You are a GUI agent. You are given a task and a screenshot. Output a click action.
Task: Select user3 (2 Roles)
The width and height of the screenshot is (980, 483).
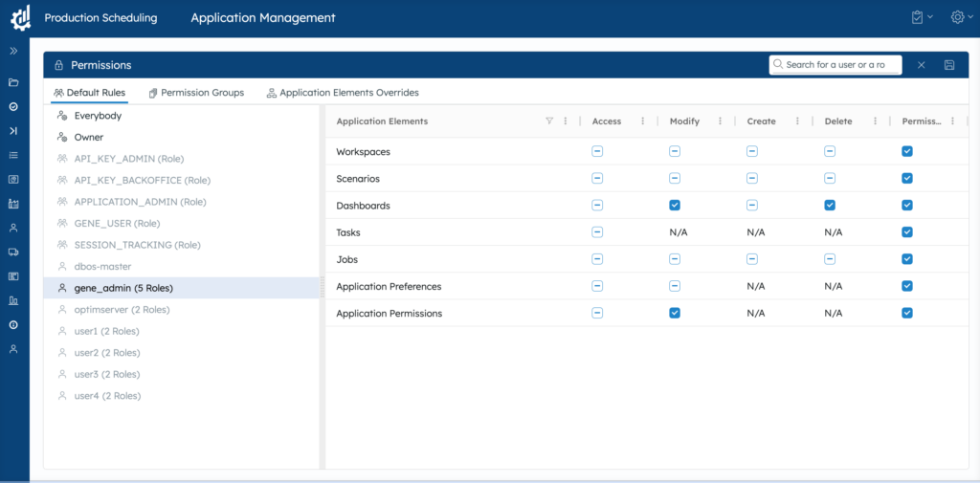pos(181,374)
